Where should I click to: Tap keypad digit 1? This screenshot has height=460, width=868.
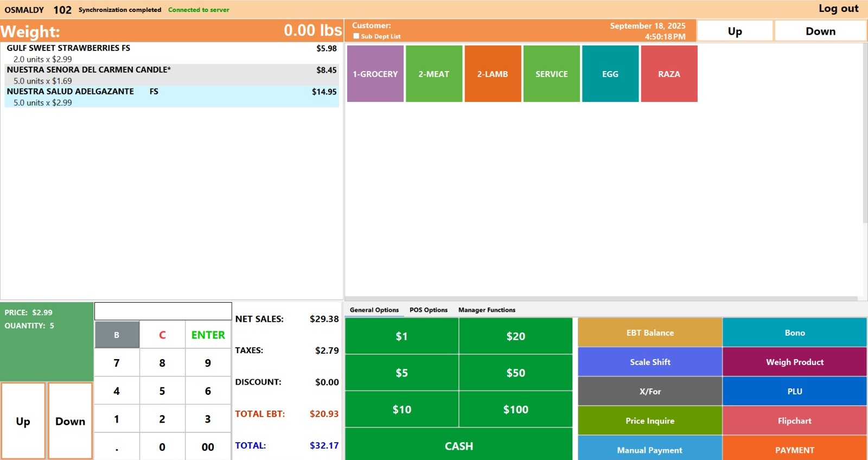[117, 419]
